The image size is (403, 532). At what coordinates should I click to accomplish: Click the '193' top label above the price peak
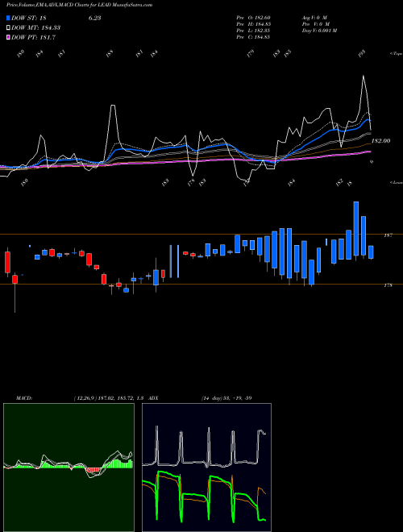click(362, 54)
